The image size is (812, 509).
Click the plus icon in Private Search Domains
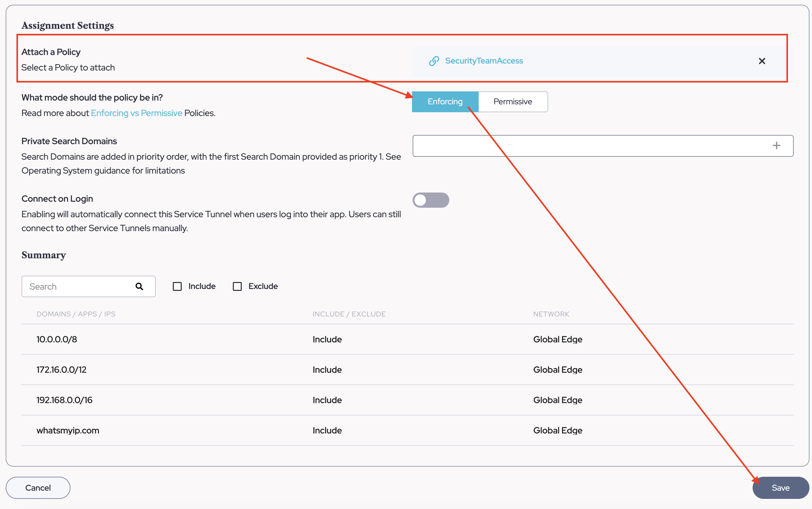776,145
